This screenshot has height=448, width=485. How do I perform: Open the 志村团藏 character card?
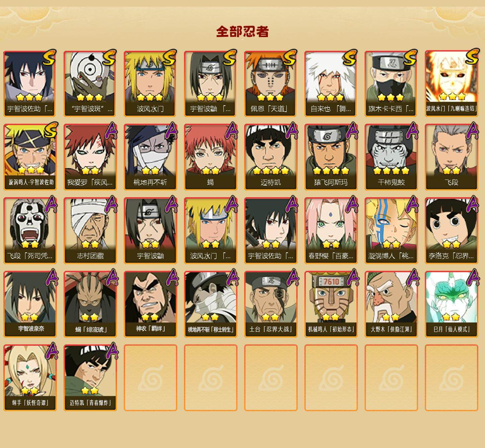click(90, 231)
